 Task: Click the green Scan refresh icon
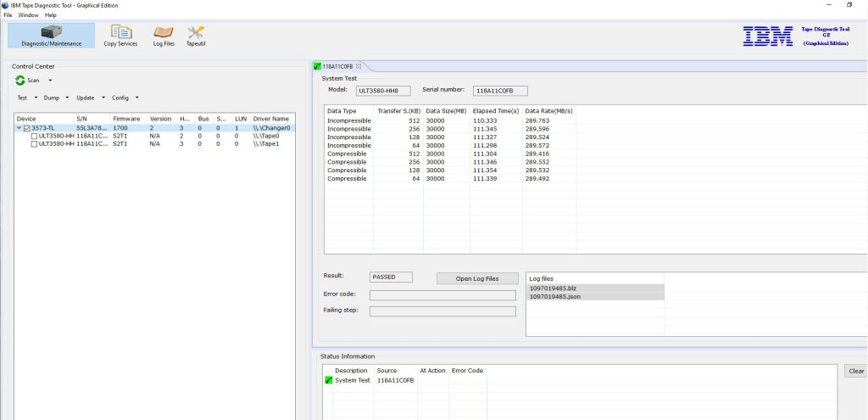click(20, 81)
